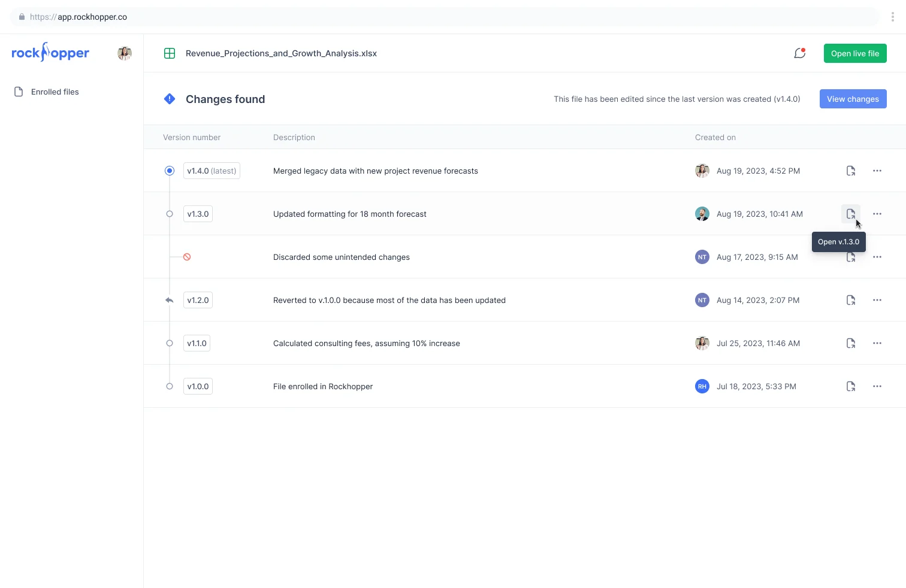Click the red discarded-changes marker icon
Image resolution: width=906 pixels, height=588 pixels.
click(x=187, y=257)
